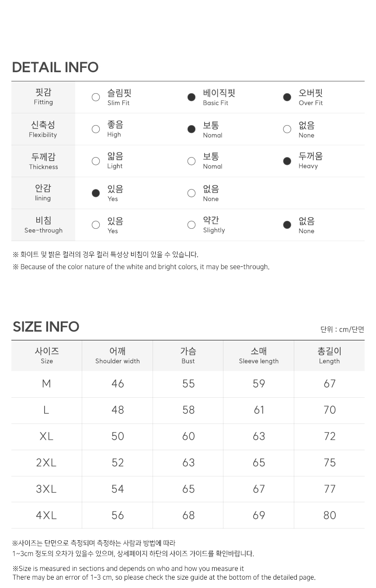Choose Nomal thickness radio circle
The width and height of the screenshot is (376, 588).
pos(191,161)
